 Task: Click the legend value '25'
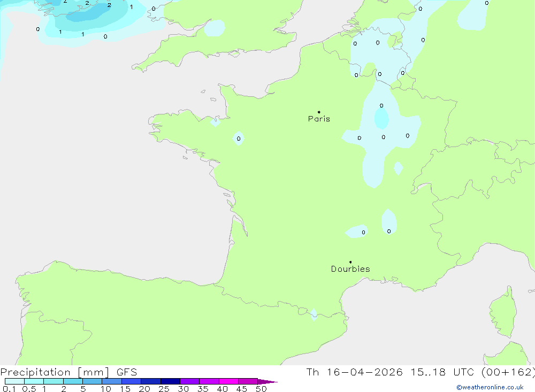click(164, 389)
